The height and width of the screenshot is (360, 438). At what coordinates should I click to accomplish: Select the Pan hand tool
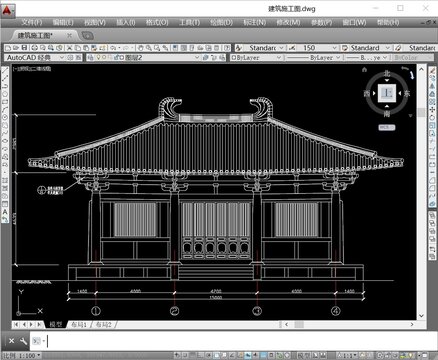click(x=141, y=48)
